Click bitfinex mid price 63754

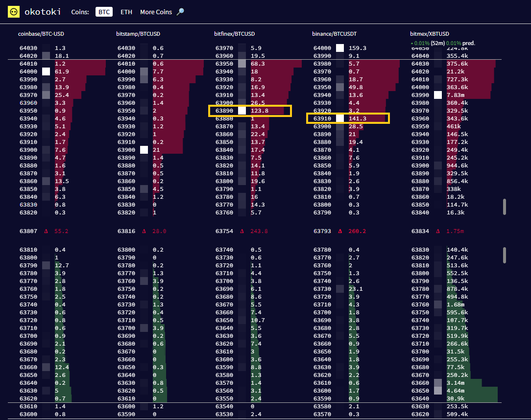click(224, 231)
